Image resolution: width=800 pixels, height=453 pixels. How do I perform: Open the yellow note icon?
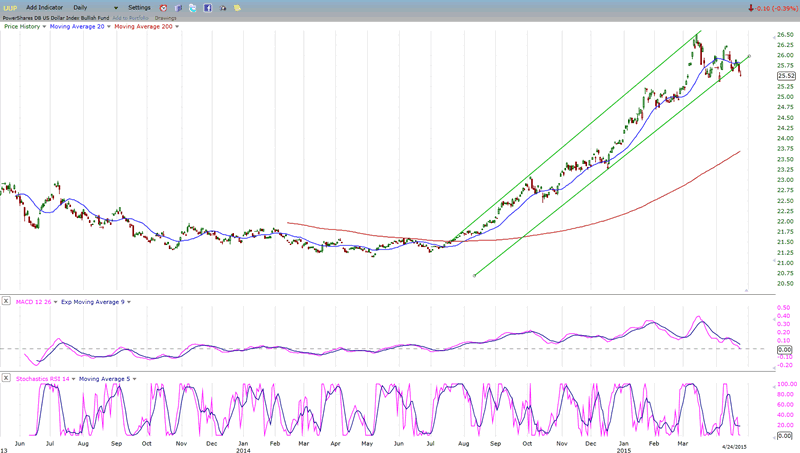click(x=237, y=7)
